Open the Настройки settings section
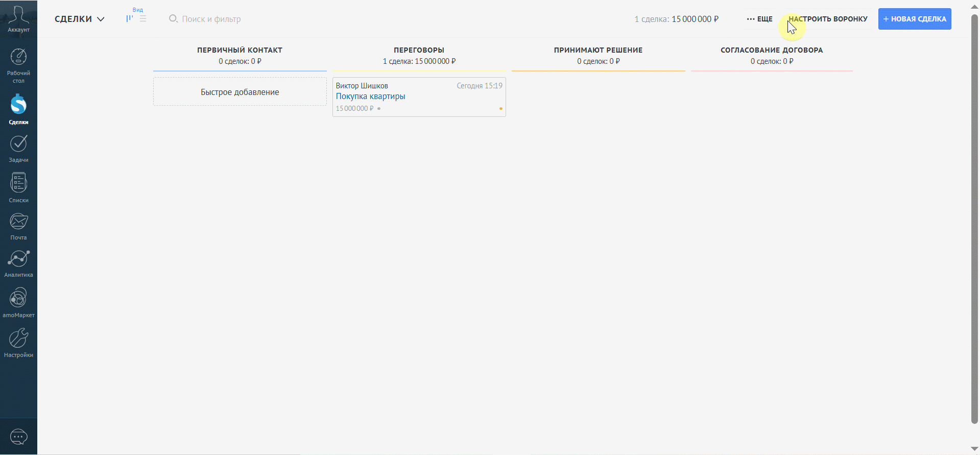 point(18,343)
